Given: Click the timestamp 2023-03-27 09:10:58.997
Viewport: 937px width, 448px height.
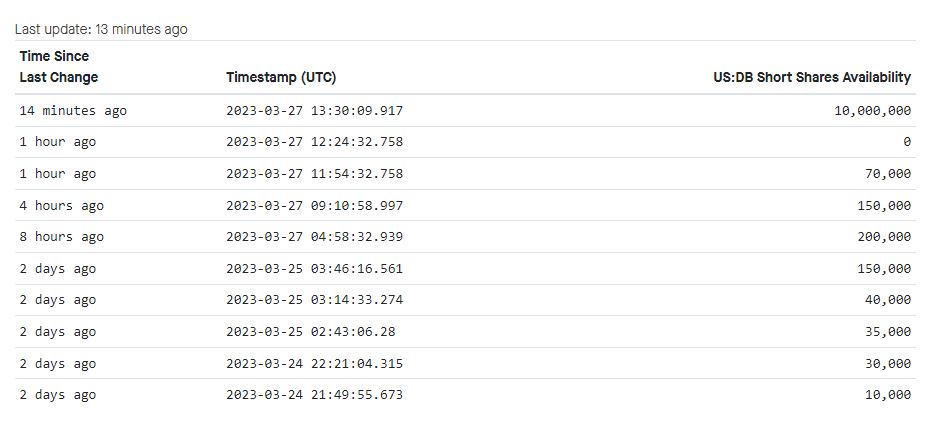Looking at the screenshot, I should 314,206.
